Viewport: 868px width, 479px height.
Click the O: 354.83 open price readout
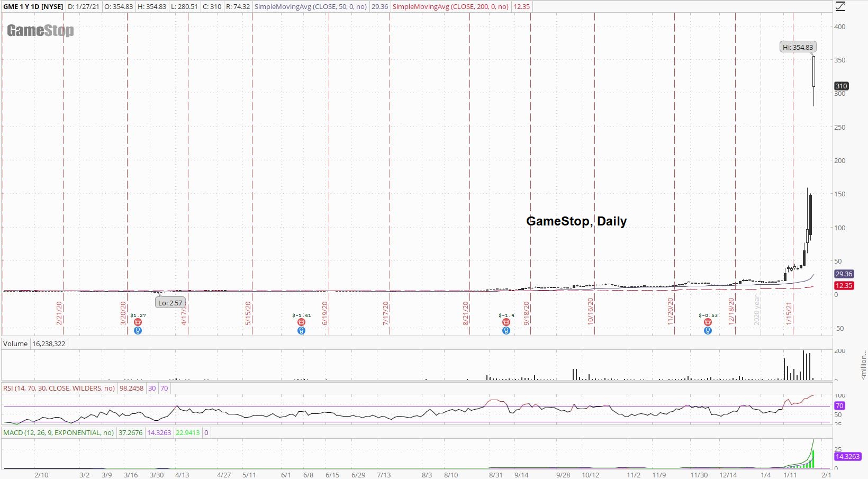point(119,7)
